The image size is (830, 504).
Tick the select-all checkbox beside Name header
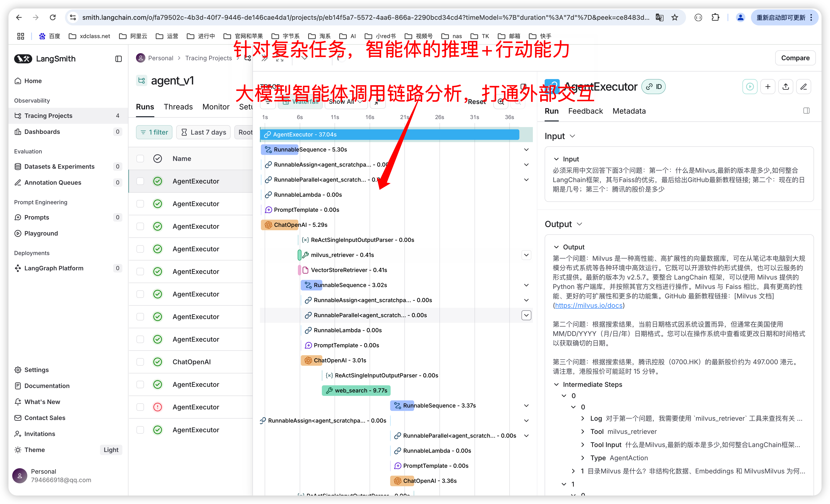[140, 158]
